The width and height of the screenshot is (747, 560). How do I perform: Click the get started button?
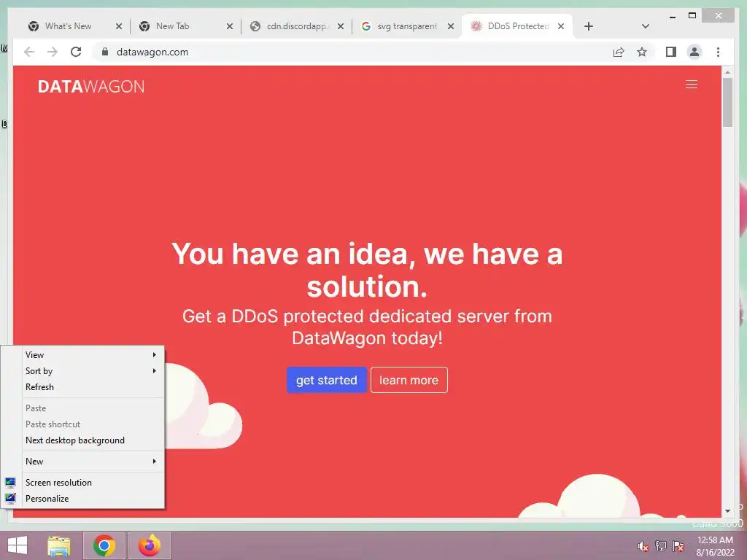[326, 380]
